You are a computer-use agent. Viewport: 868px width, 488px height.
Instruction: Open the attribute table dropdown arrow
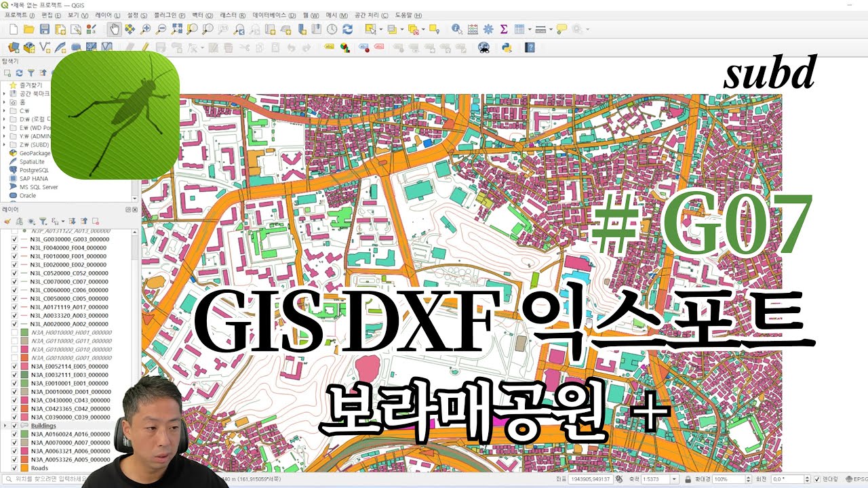[x=529, y=29]
